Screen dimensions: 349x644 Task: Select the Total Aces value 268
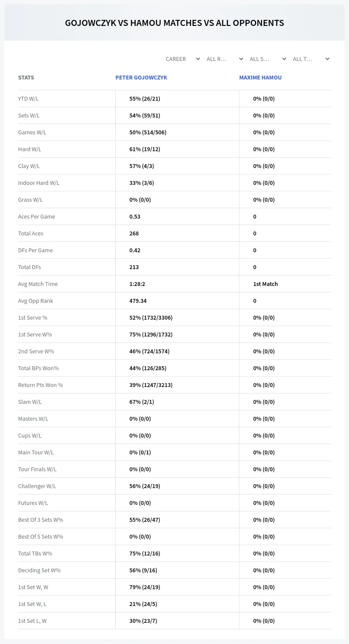click(x=134, y=233)
